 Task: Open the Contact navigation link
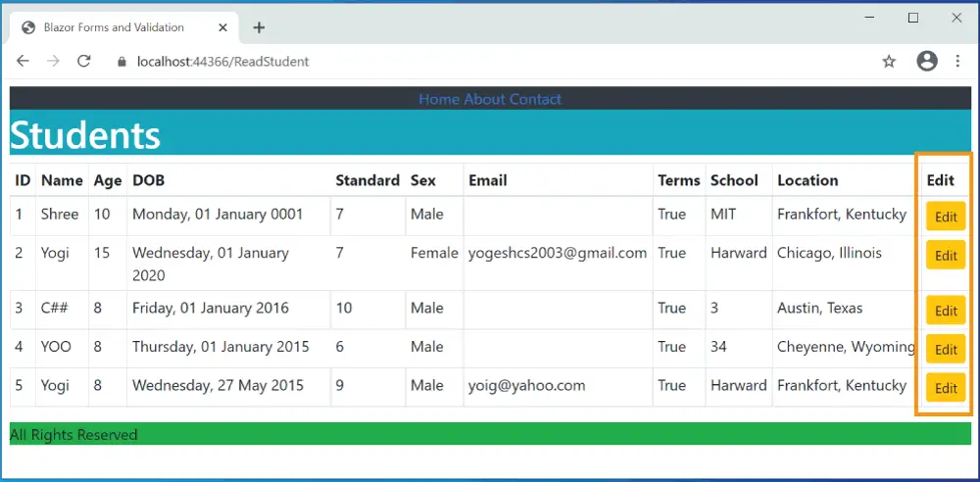point(535,99)
